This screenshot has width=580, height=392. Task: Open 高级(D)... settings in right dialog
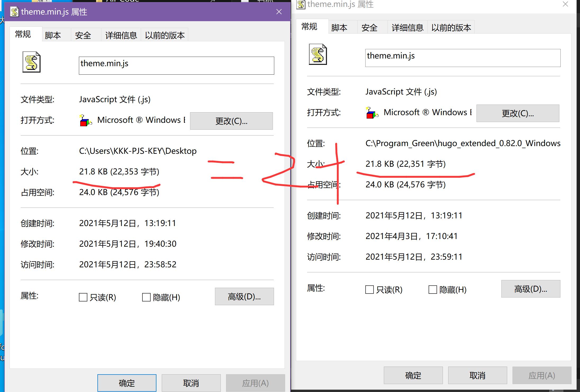[x=530, y=289]
